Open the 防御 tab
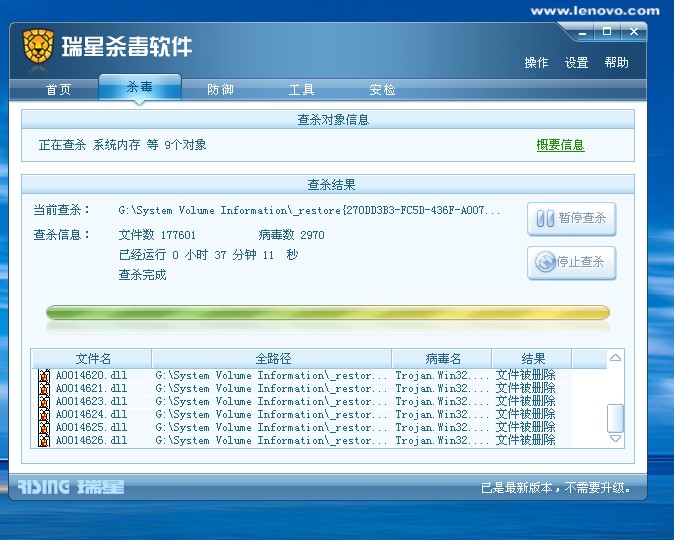Viewport: 674px width, 540px height. tap(221, 89)
